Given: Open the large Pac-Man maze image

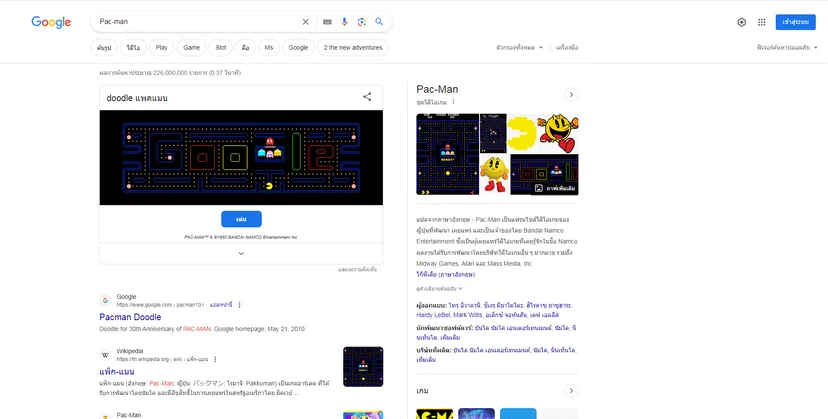Looking at the screenshot, I should coord(447,154).
